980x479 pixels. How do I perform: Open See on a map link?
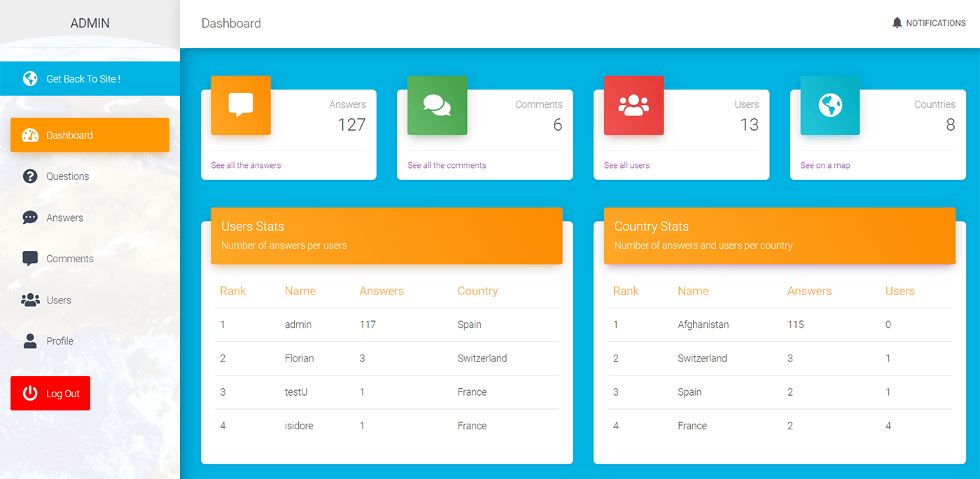[x=825, y=165]
